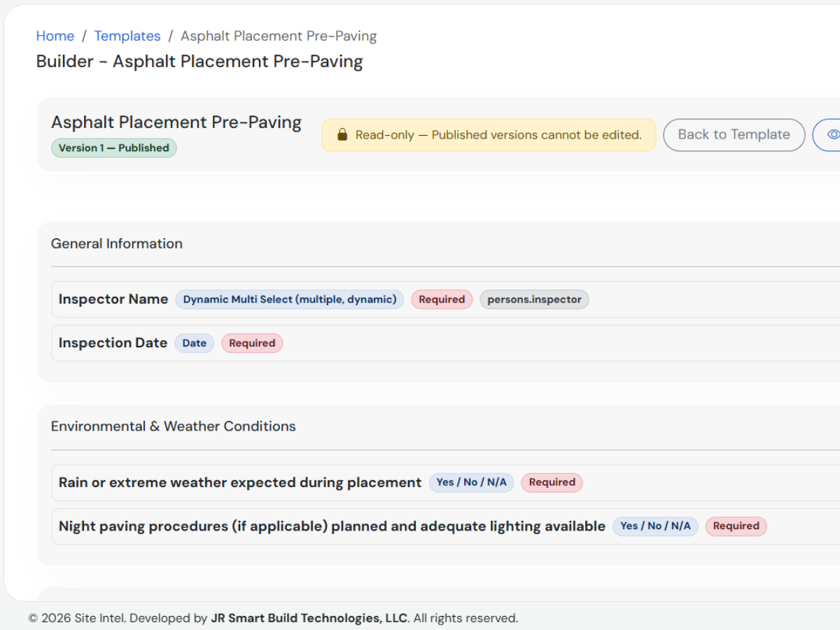Click the Inspector Name field row
The width and height of the screenshot is (840, 630).
point(446,299)
